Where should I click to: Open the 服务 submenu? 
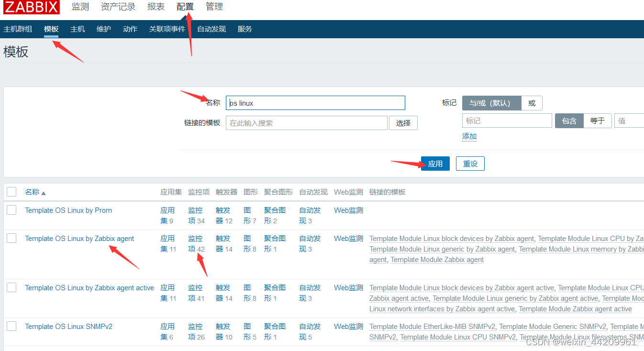click(245, 29)
